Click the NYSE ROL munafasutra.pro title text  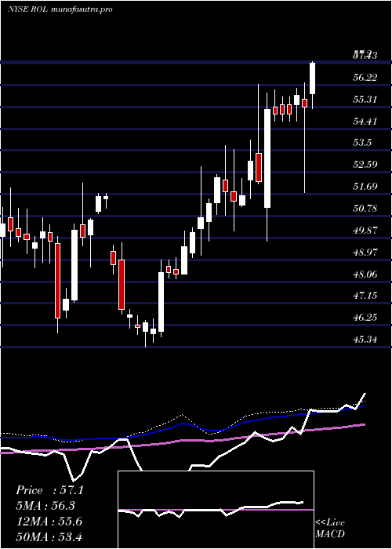(x=60, y=9)
